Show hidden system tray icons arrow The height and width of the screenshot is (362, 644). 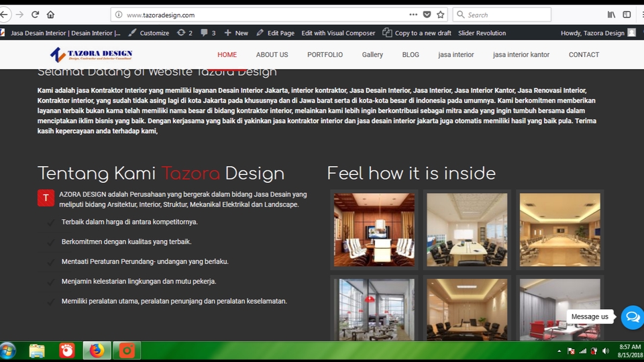tap(559, 351)
